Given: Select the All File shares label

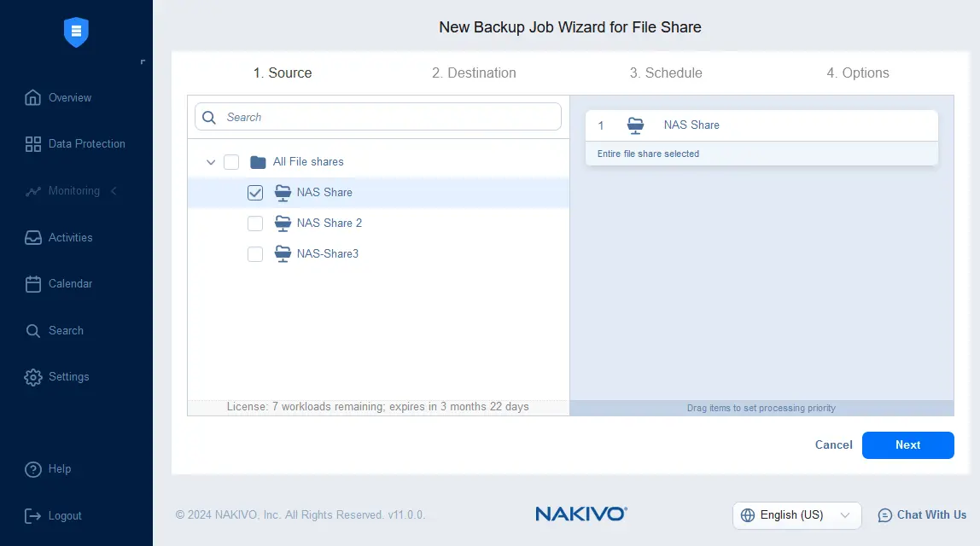Looking at the screenshot, I should tap(308, 162).
